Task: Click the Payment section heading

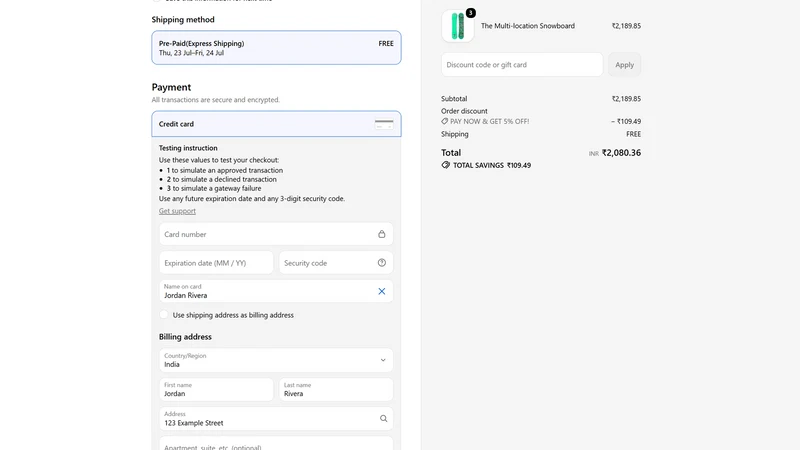Action: [x=171, y=87]
